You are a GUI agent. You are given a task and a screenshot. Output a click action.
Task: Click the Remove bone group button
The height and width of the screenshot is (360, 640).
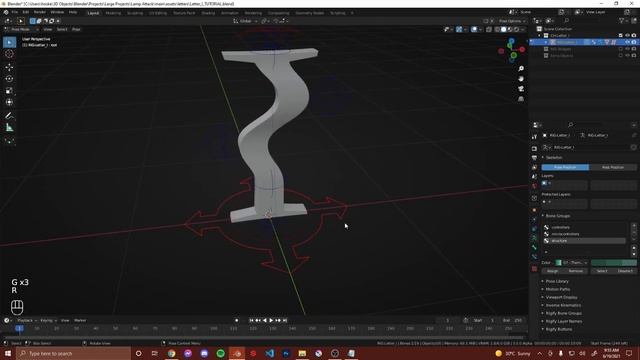click(x=576, y=271)
